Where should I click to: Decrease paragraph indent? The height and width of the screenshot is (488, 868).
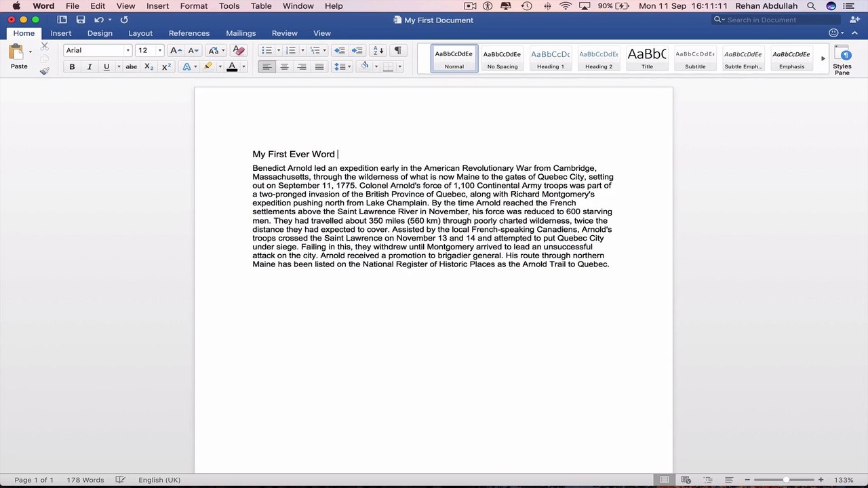(340, 50)
